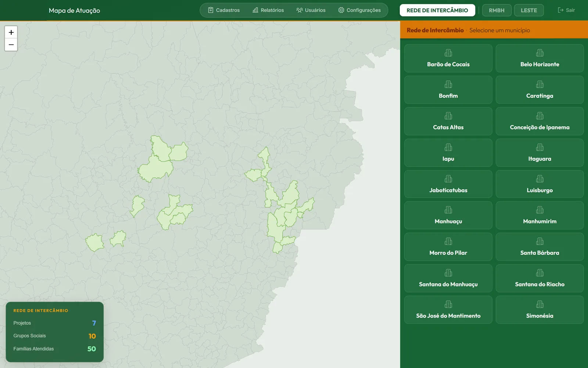The image size is (588, 368).
Task: Click the Selecione um município text
Action: pyautogui.click(x=499, y=30)
